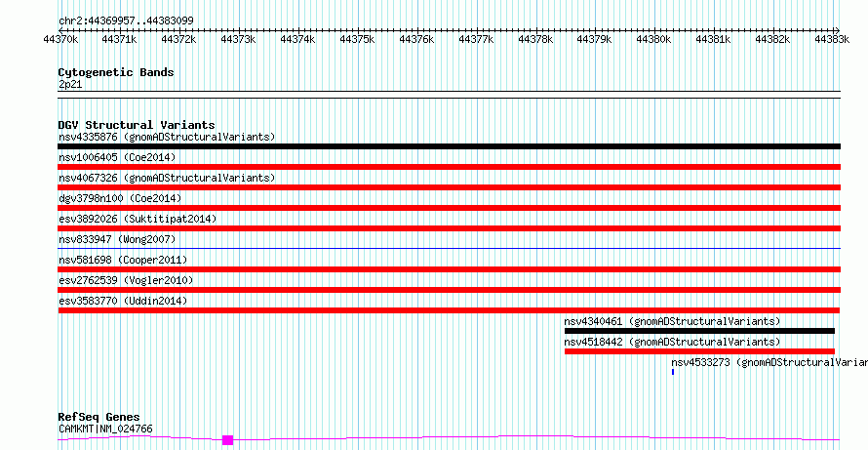The image size is (868, 450).
Task: Click ruler tick label 44379k
Action: (595, 39)
